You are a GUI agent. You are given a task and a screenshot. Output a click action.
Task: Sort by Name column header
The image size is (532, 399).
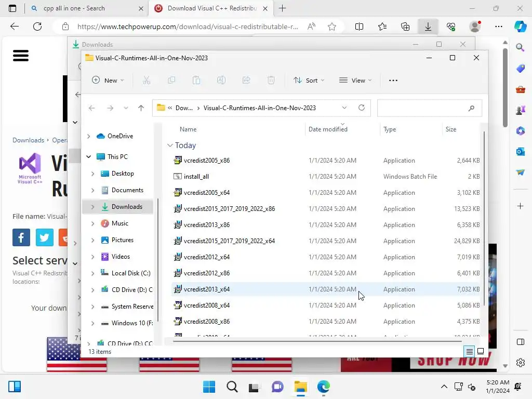tap(188, 129)
